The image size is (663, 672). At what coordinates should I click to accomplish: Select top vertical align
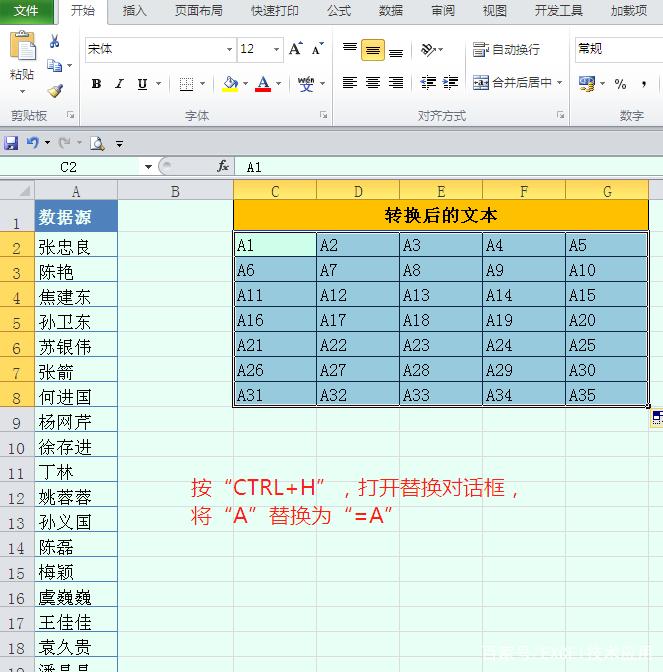click(x=350, y=49)
